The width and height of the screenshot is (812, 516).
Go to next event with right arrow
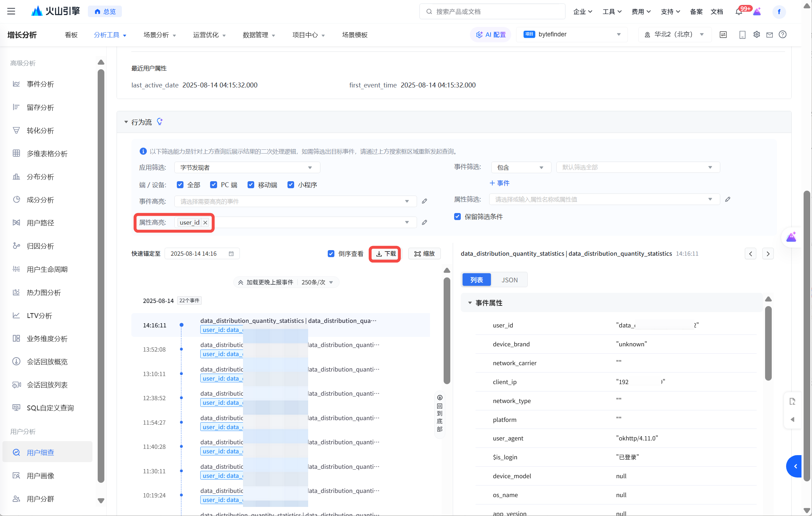click(768, 254)
